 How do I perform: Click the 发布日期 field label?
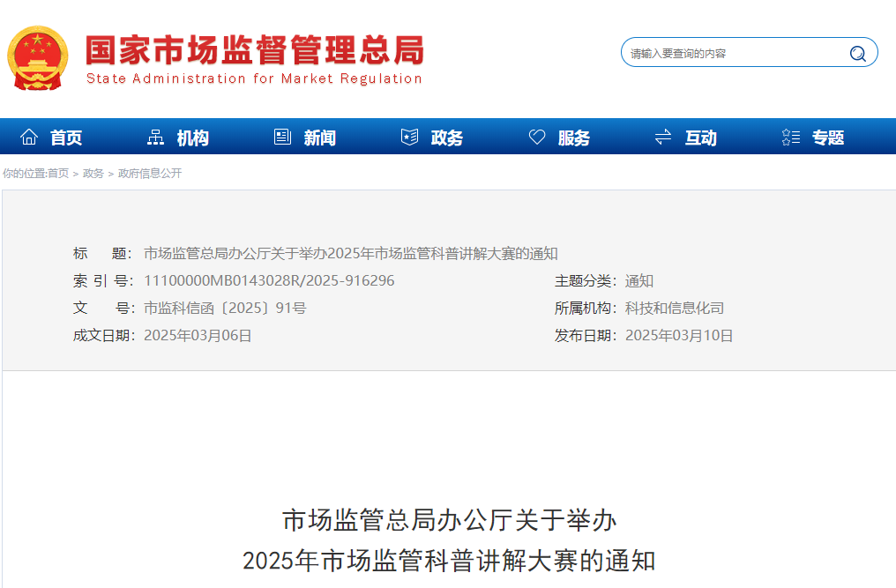[585, 335]
